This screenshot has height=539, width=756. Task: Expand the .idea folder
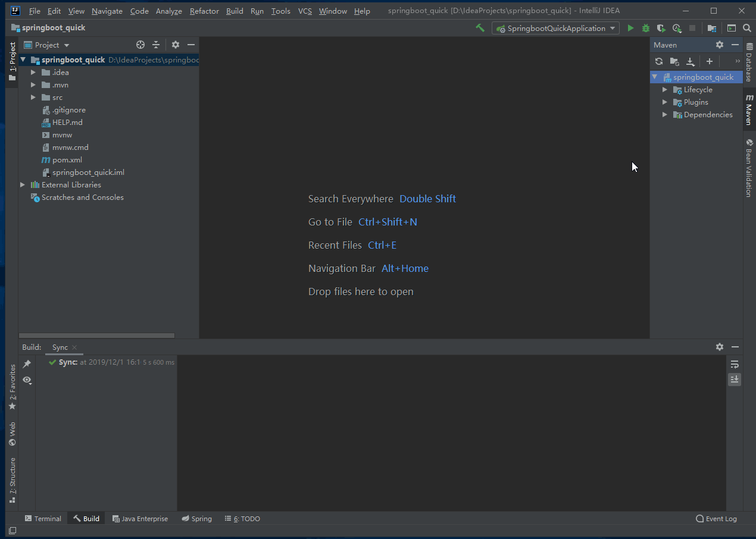33,73
